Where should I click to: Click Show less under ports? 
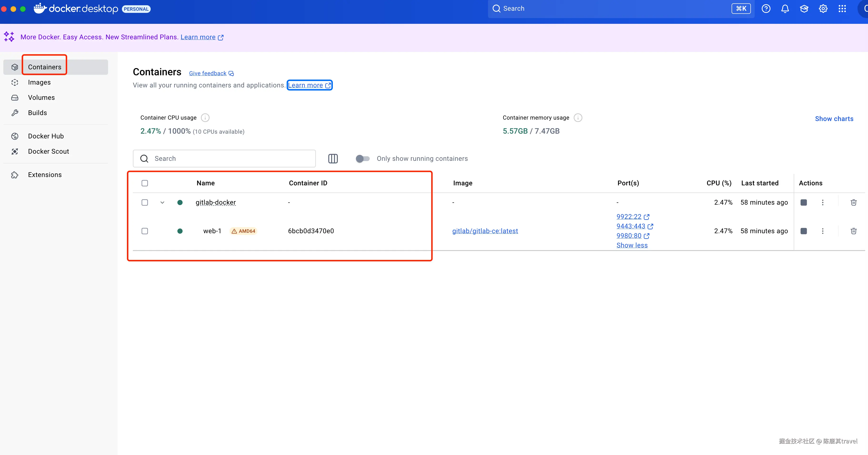click(632, 245)
